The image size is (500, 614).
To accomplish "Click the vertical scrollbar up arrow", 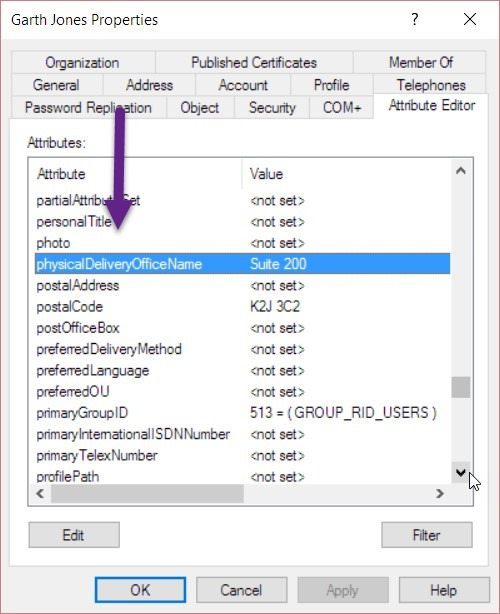I will click(461, 171).
